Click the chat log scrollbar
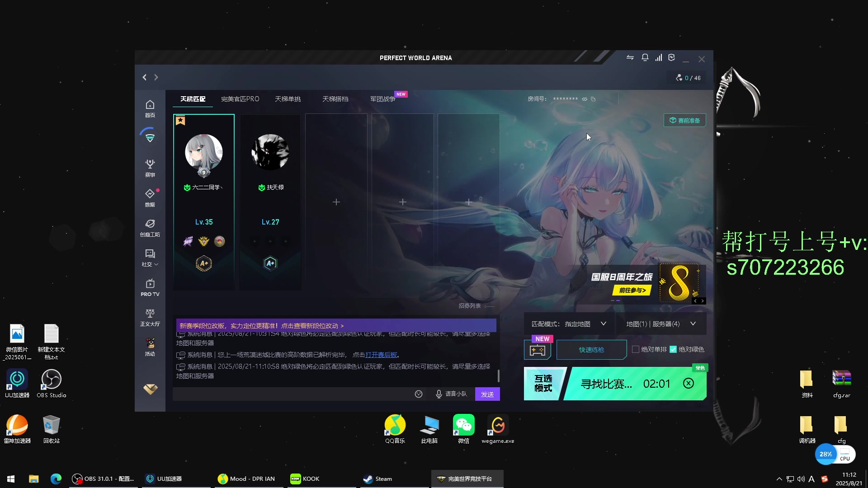This screenshot has height=488, width=868. (x=499, y=375)
